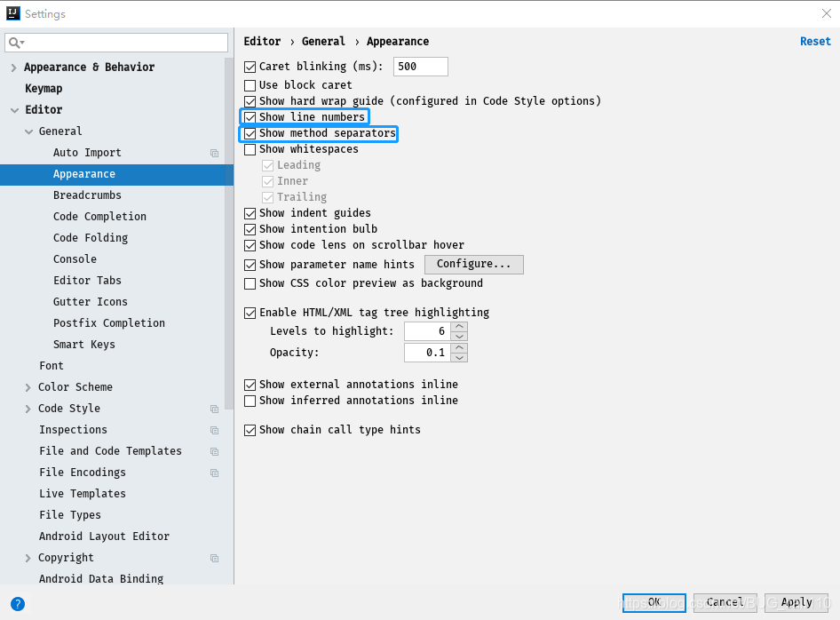
Task: Uncheck Show line numbers
Action: [250, 116]
